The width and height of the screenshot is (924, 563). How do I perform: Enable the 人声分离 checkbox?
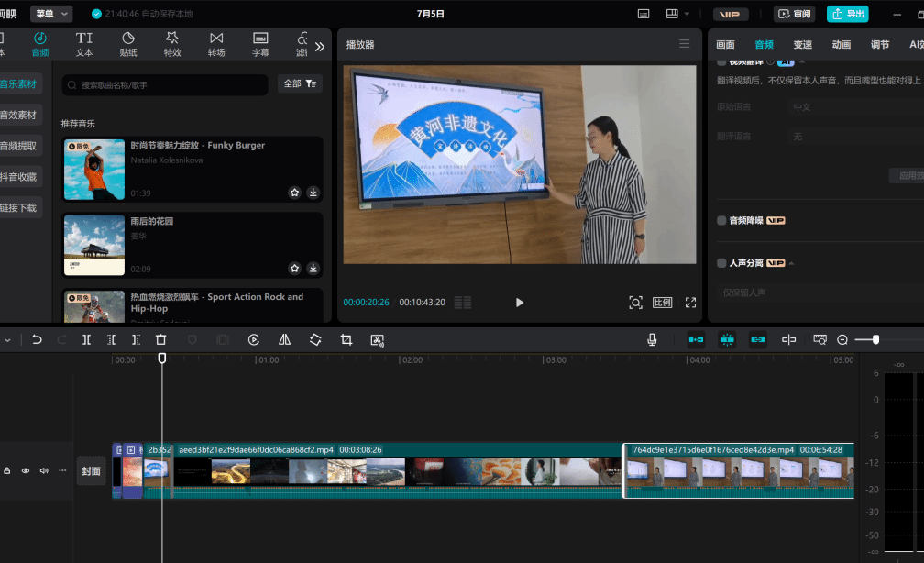point(722,263)
